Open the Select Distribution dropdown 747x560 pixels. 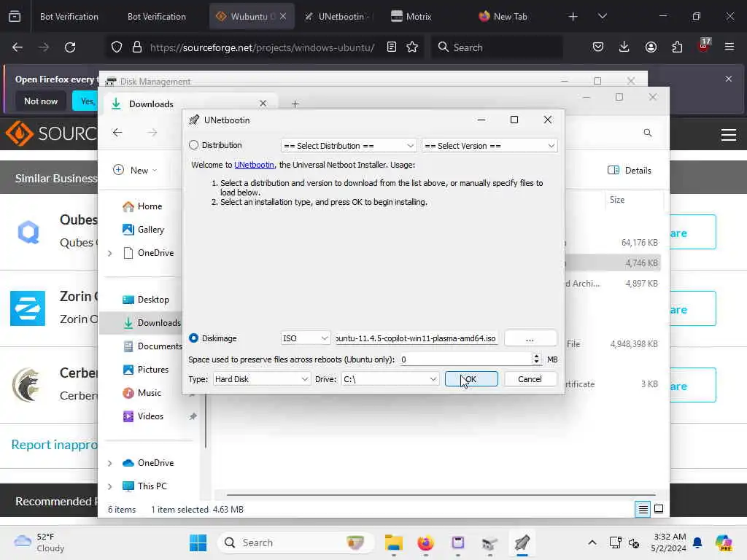click(x=349, y=146)
